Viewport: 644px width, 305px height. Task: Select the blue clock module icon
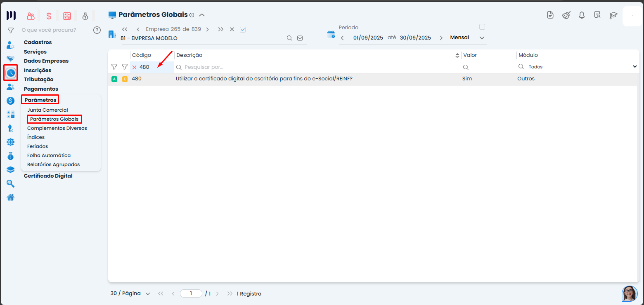point(11,73)
